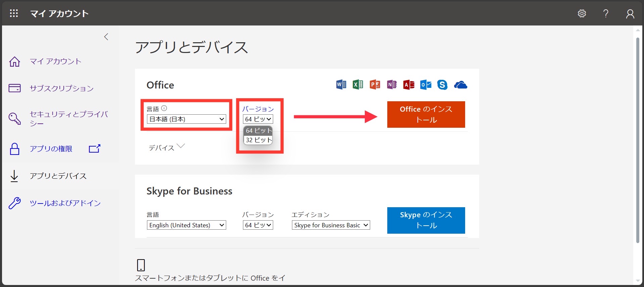Screen dimensions: 644x287
Task: Click the lock icon for アプリの権限
Action: point(14,149)
